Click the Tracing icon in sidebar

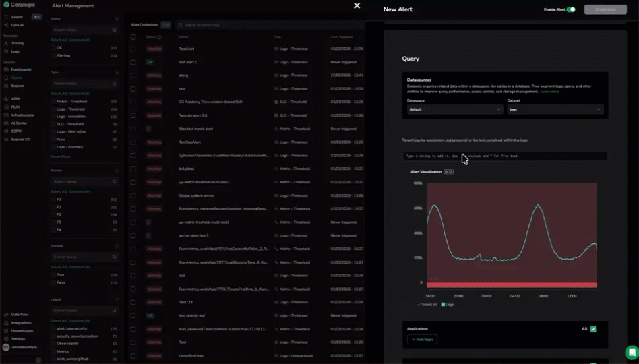[x=7, y=43]
